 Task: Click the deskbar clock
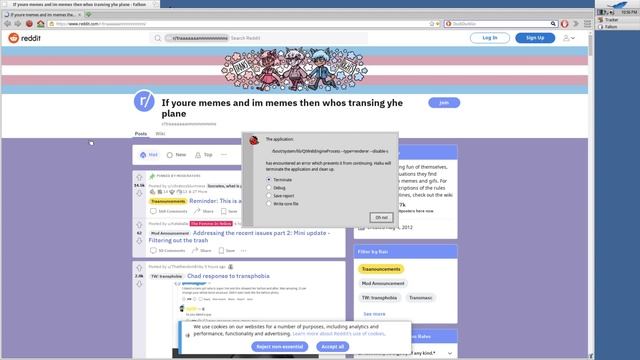(629, 12)
